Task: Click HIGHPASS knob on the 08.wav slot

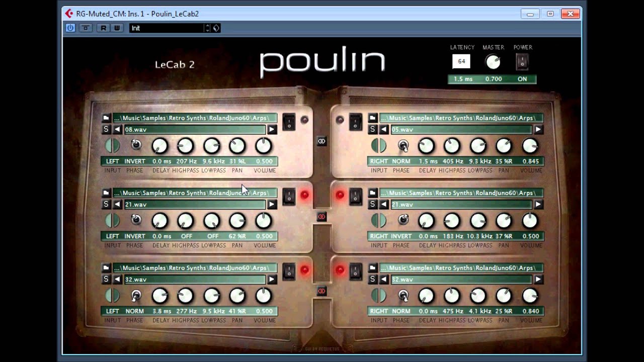Action: pyautogui.click(x=186, y=146)
